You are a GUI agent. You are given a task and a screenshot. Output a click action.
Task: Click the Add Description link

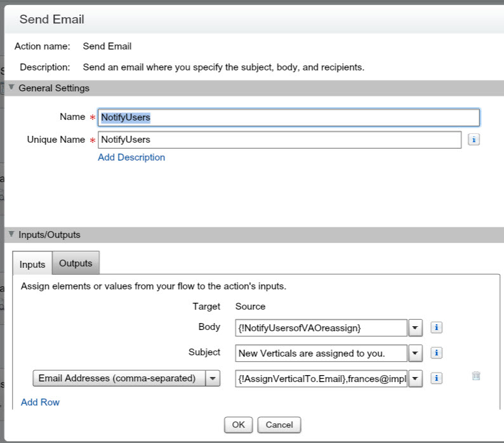click(131, 157)
